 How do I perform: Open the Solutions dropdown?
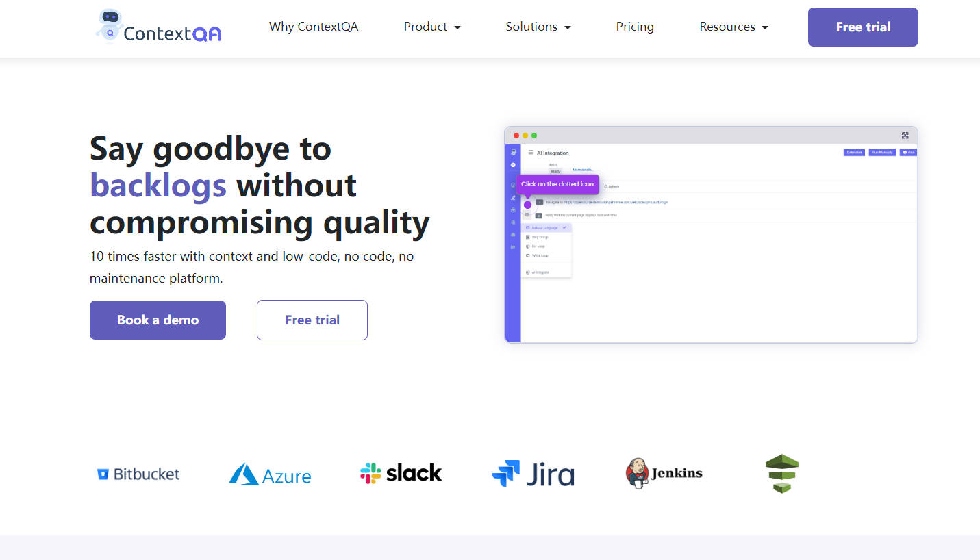[538, 27]
